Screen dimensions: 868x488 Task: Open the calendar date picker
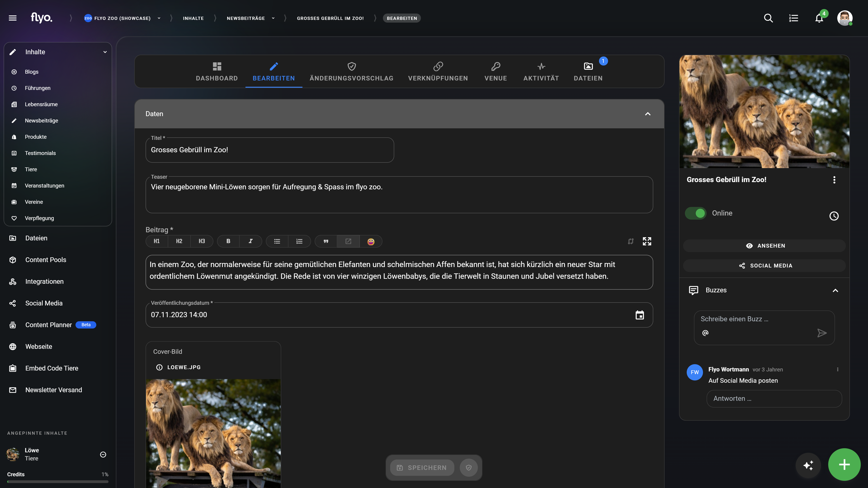point(639,315)
